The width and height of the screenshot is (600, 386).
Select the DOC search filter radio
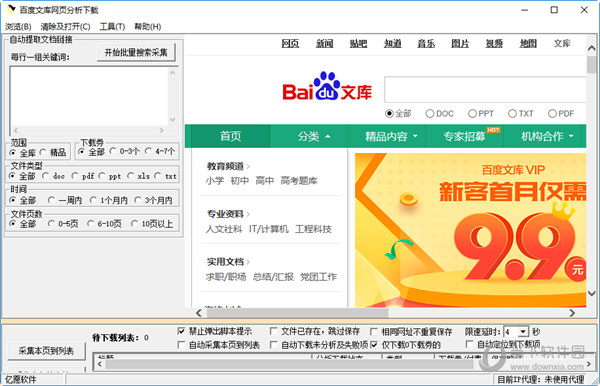430,114
